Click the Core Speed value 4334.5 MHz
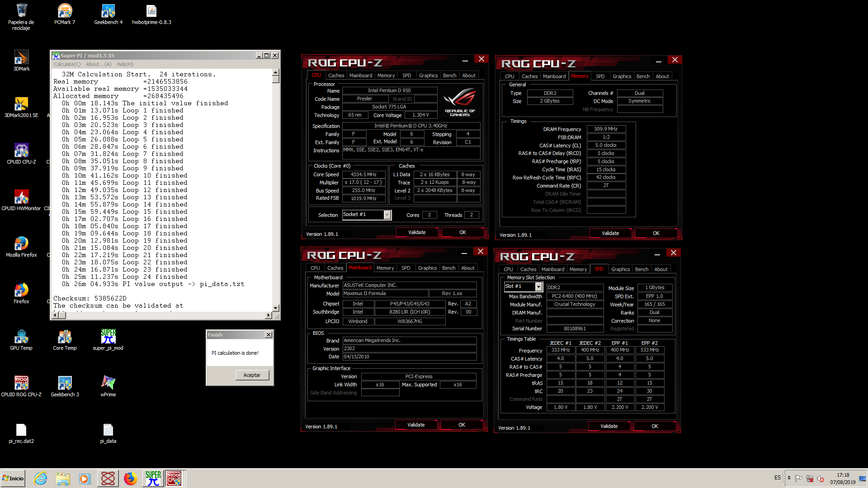This screenshot has height=488, width=868. [x=363, y=174]
